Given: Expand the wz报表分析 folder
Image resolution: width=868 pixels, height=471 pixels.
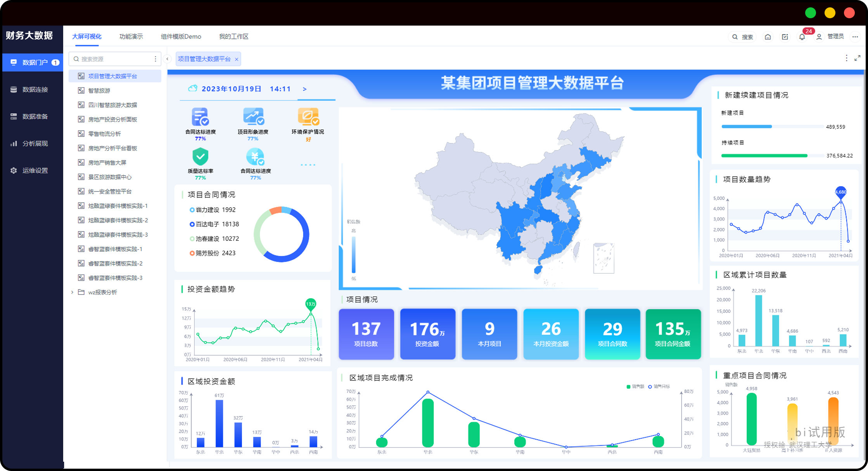Looking at the screenshot, I should click(72, 292).
